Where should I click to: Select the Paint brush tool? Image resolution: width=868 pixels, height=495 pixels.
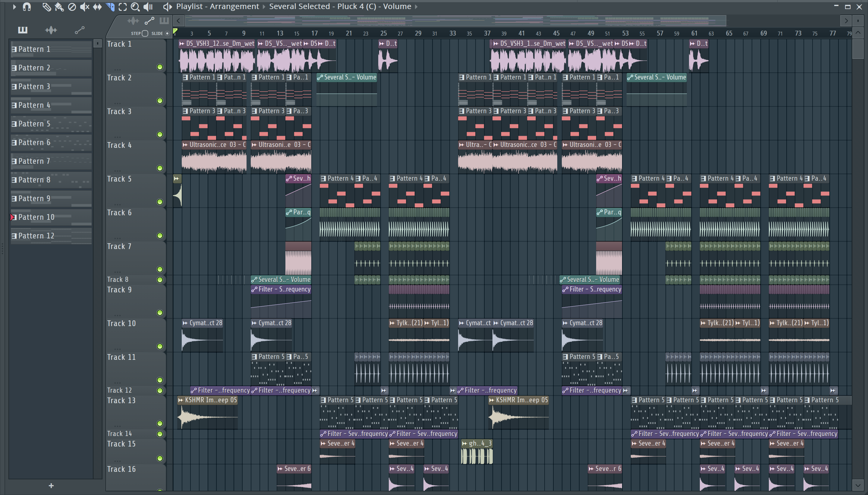coord(59,7)
